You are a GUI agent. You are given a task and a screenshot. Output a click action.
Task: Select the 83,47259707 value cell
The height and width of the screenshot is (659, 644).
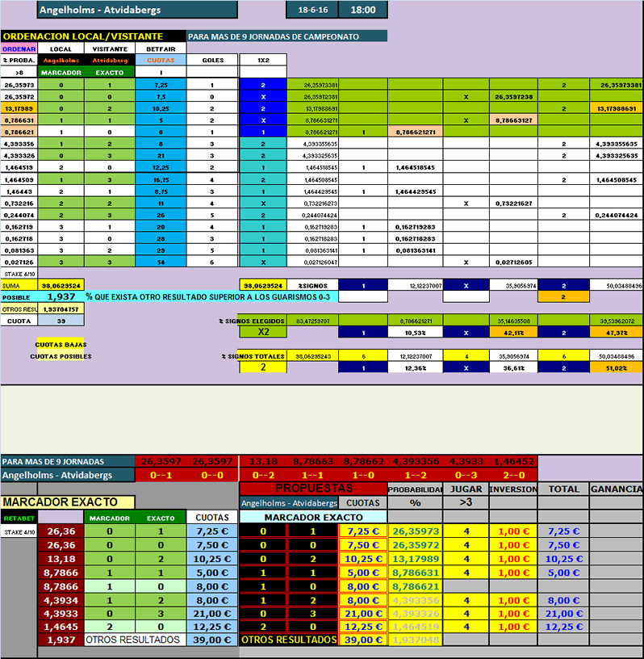(x=312, y=321)
